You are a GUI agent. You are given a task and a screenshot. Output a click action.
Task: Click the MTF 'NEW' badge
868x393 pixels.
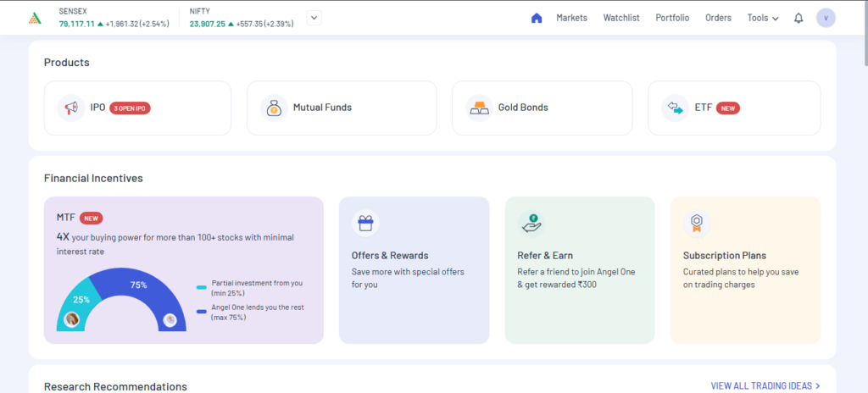(92, 218)
